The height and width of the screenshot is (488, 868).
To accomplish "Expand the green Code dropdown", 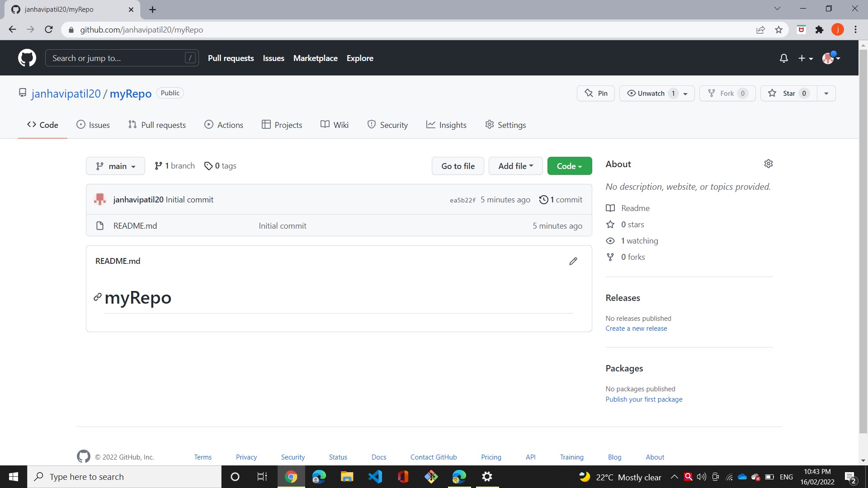I will click(x=569, y=166).
